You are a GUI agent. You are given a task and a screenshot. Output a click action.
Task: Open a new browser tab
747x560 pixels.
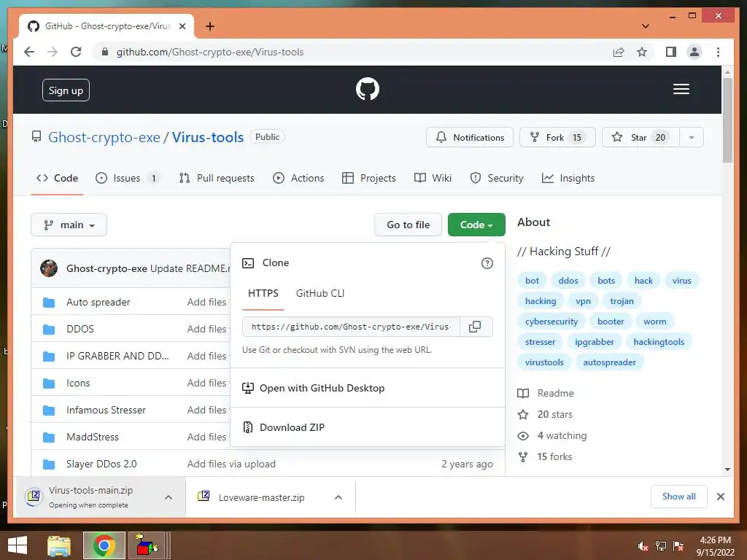point(210,26)
